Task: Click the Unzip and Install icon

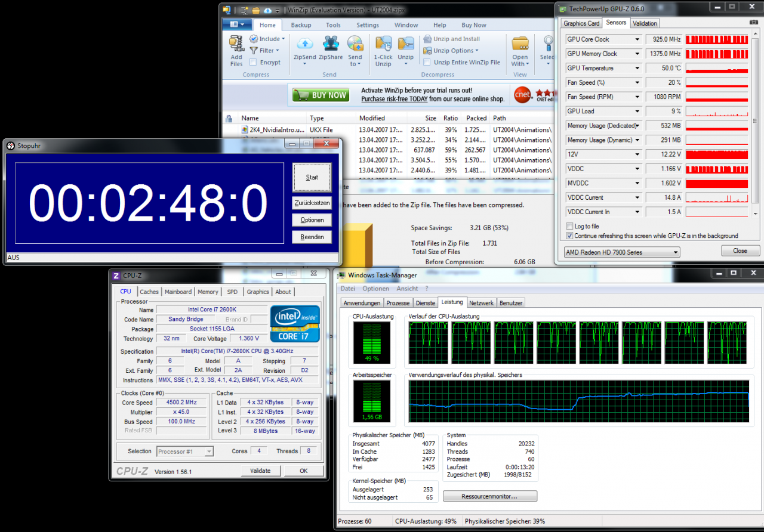Action: 427,39
